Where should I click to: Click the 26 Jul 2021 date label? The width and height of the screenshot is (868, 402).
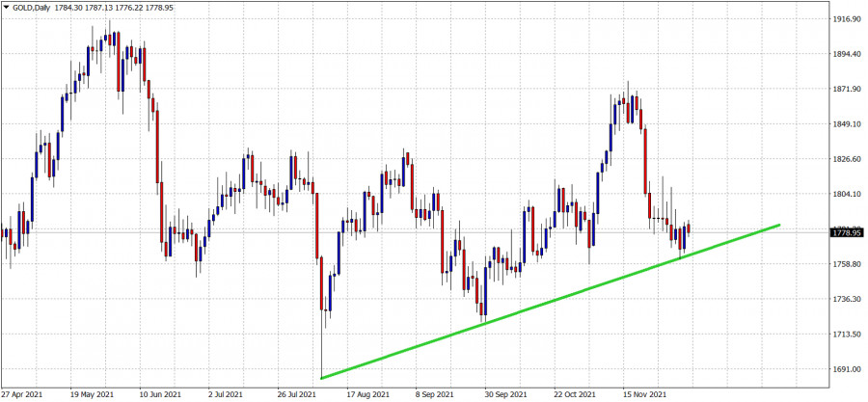[x=298, y=396]
